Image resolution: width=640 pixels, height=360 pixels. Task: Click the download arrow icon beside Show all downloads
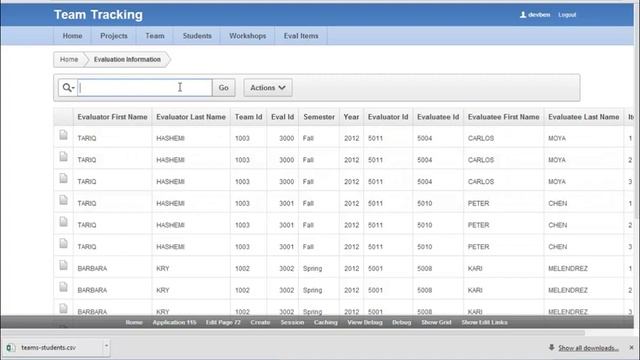551,347
